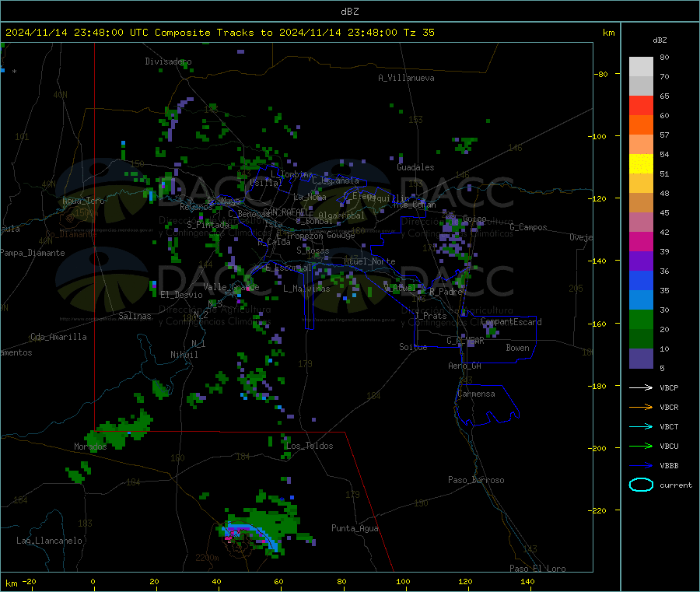700x592 pixels.
Task: Click the Agua_Toro map label
Action: pos(83,201)
